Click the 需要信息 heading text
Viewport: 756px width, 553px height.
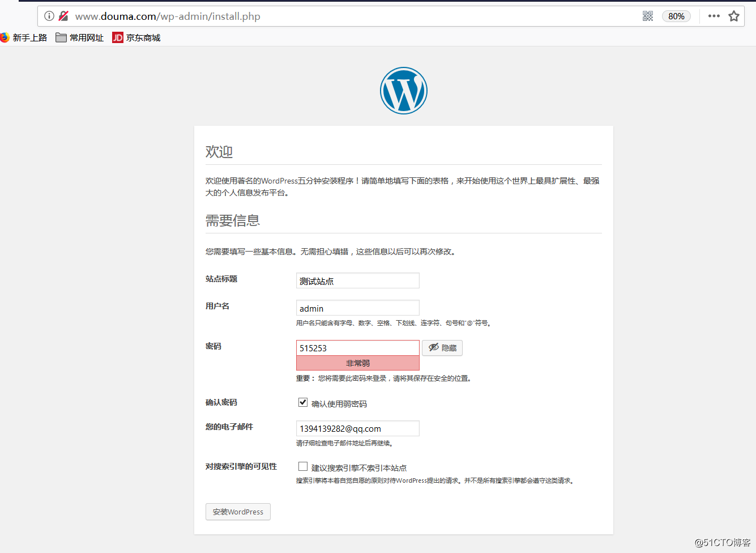(x=233, y=220)
